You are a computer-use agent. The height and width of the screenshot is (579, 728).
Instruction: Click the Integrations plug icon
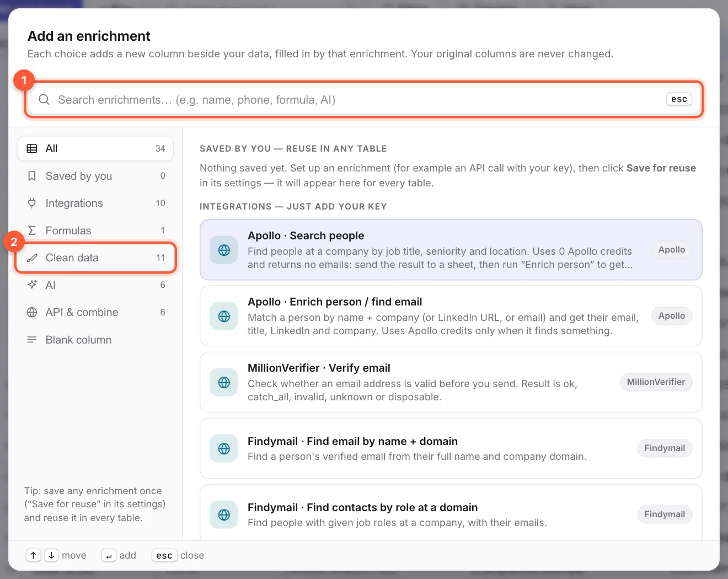tap(32, 203)
